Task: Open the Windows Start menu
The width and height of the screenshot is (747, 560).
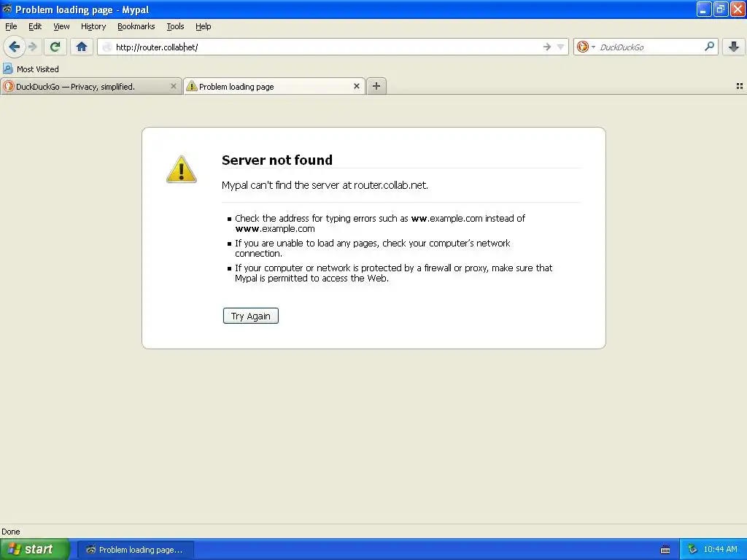Action: [x=35, y=550]
